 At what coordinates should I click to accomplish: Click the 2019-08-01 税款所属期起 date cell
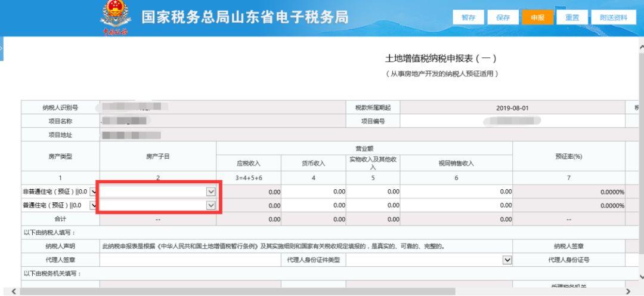click(512, 107)
